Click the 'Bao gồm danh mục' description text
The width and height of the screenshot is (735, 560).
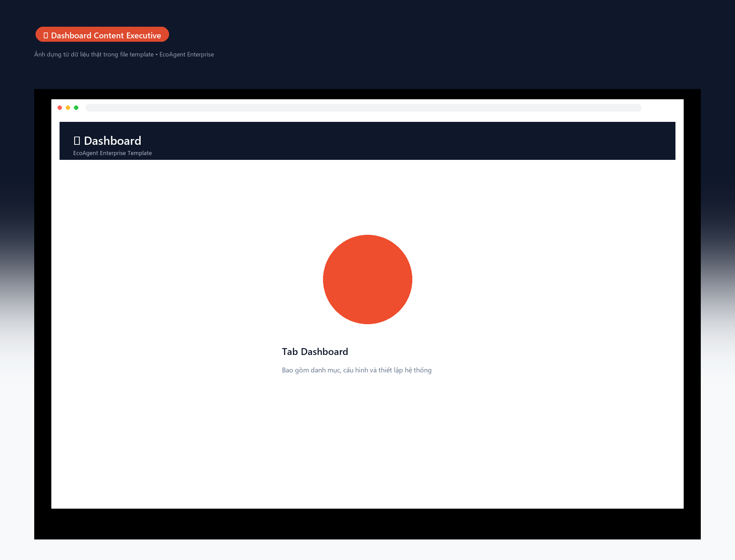pos(357,370)
